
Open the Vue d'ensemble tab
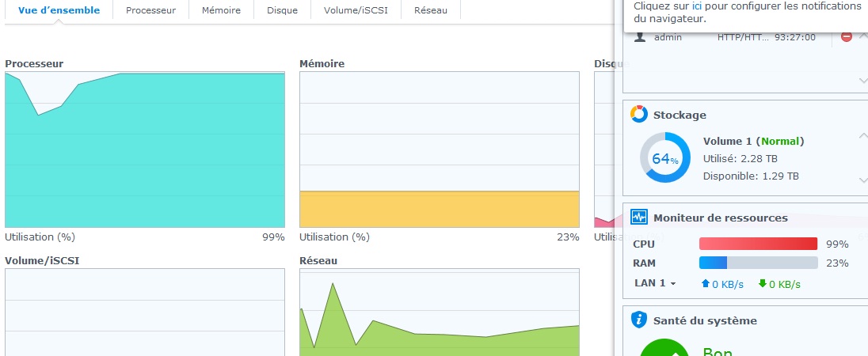59,10
